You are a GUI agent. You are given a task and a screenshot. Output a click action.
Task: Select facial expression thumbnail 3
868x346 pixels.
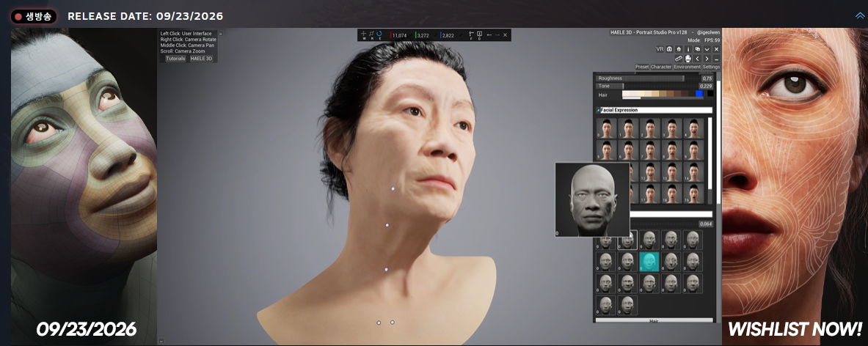pos(672,128)
